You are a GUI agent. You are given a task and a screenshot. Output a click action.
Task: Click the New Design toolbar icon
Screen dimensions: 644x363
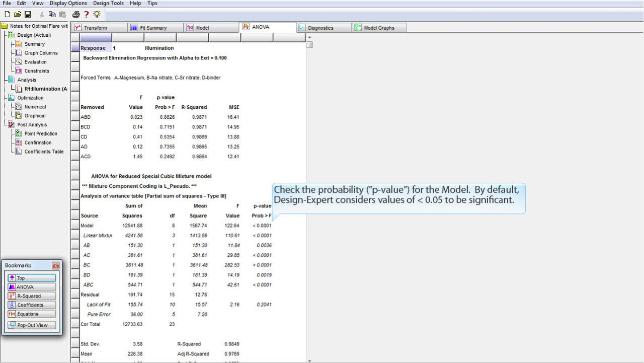(7, 14)
